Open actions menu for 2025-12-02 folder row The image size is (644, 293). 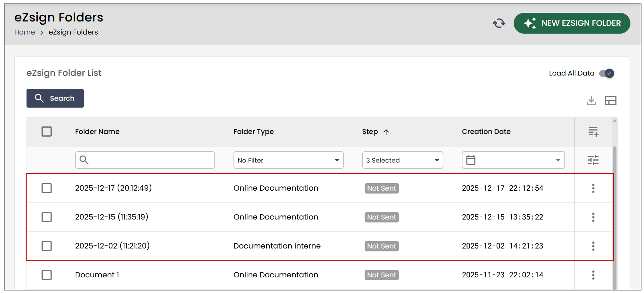point(593,246)
